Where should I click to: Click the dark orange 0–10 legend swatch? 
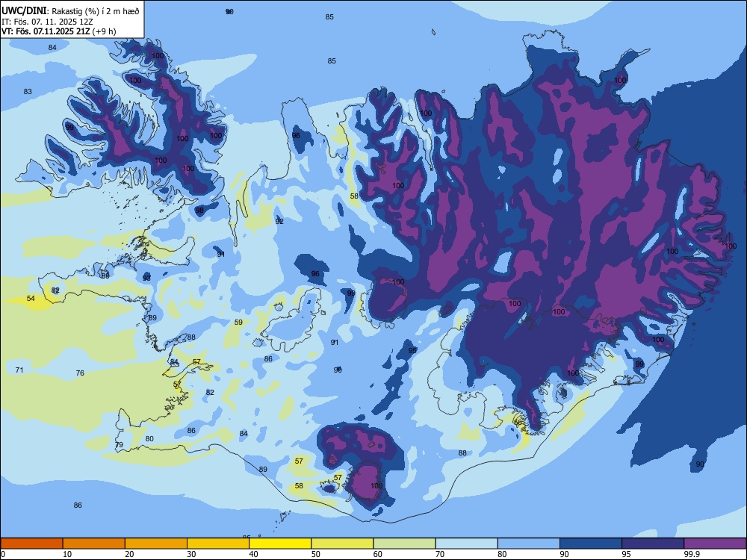point(31,544)
